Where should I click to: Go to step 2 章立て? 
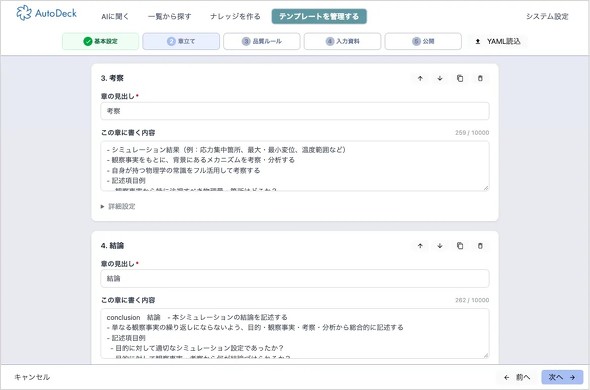tap(181, 41)
